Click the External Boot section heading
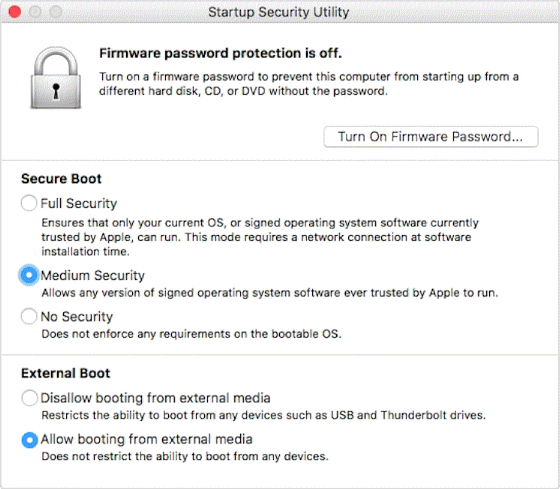This screenshot has width=560, height=489. pos(66,373)
